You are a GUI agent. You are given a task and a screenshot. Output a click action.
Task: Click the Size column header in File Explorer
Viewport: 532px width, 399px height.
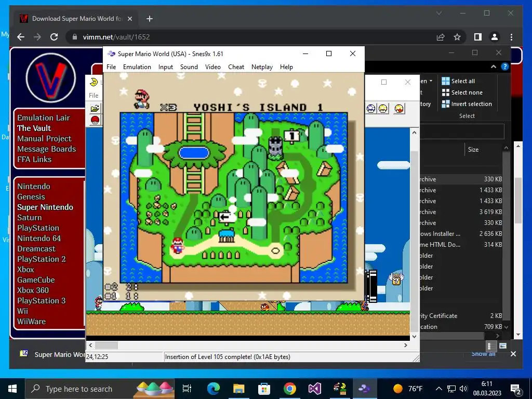coord(473,149)
